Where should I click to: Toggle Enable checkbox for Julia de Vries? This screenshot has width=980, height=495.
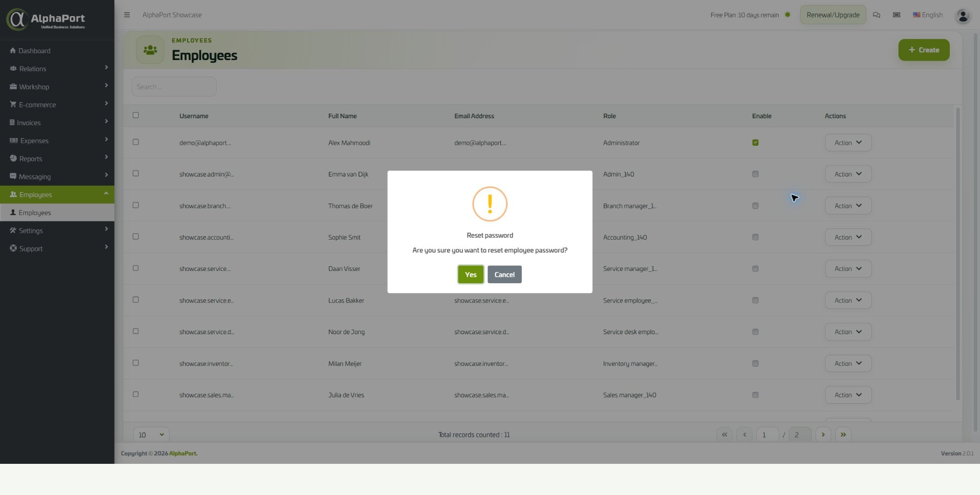pos(756,395)
